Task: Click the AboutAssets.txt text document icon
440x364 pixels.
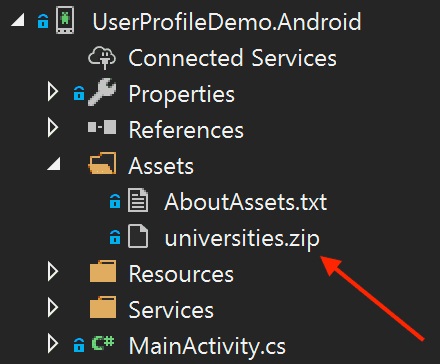Action: tap(138, 200)
